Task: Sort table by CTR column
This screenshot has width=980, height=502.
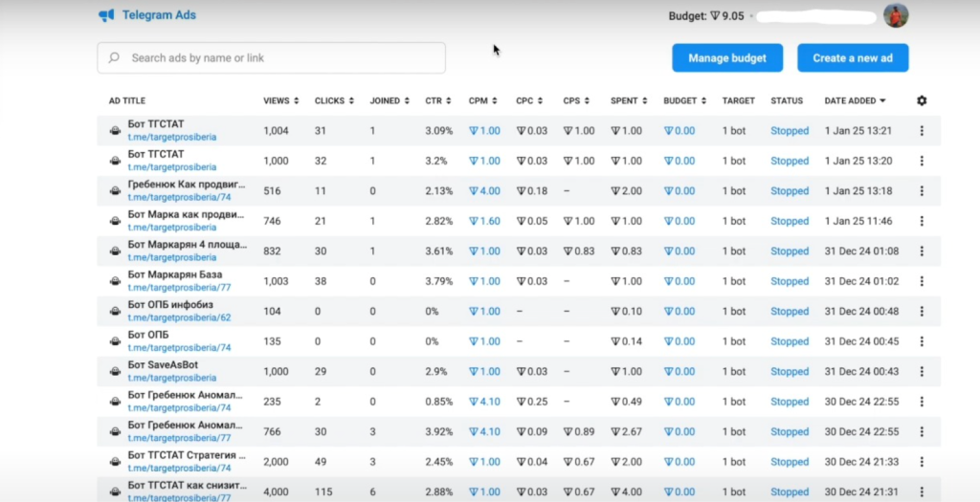Action: pos(438,100)
